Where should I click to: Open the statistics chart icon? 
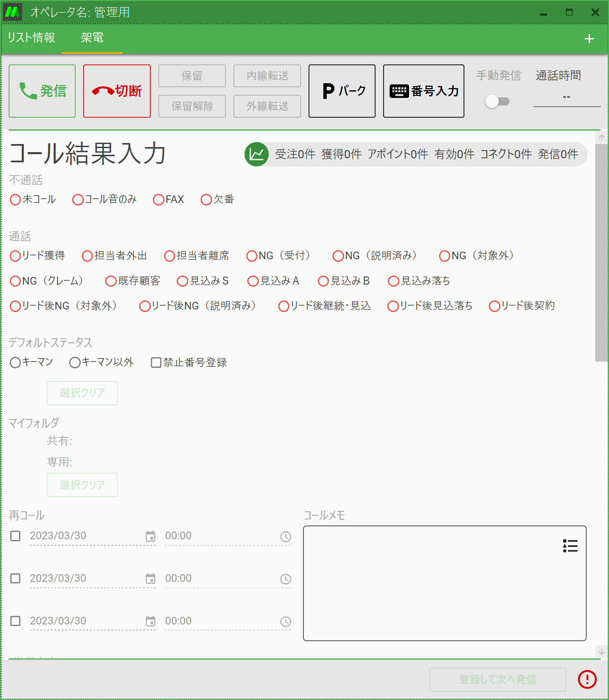(x=256, y=154)
